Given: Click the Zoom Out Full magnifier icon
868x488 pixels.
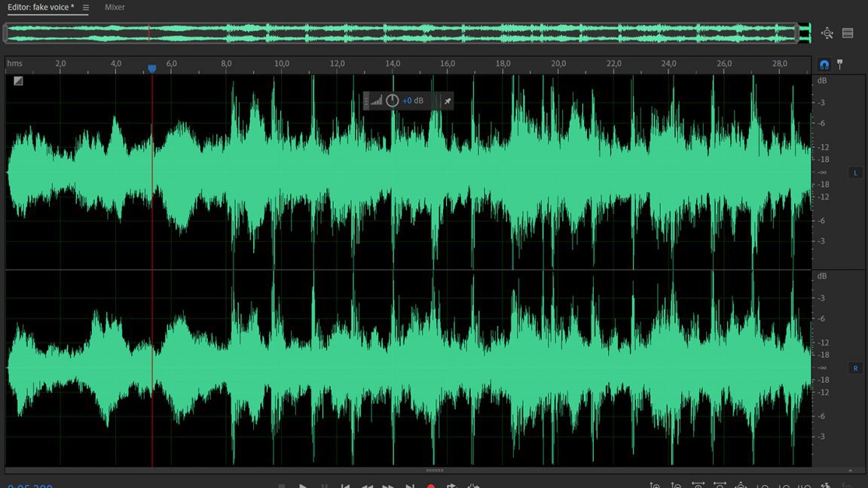Looking at the screenshot, I should click(x=827, y=33).
